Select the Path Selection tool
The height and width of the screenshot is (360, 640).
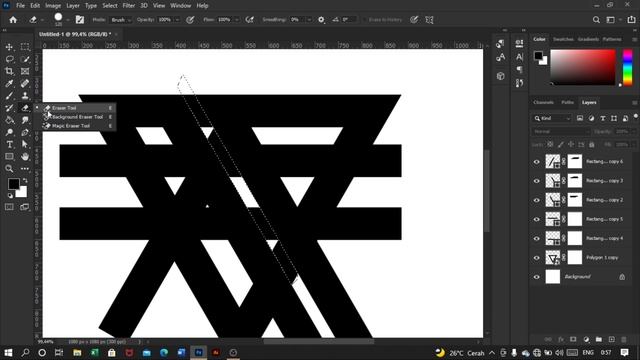[25, 144]
